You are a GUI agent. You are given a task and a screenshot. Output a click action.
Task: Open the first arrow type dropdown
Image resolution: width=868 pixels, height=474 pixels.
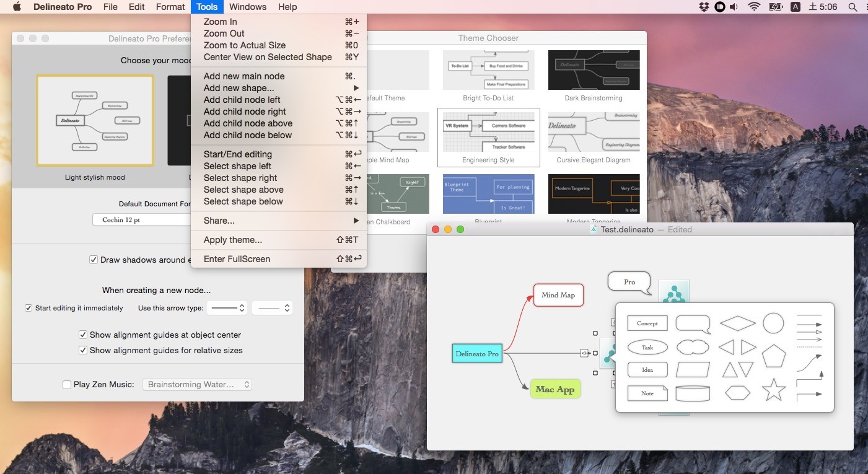tap(227, 308)
